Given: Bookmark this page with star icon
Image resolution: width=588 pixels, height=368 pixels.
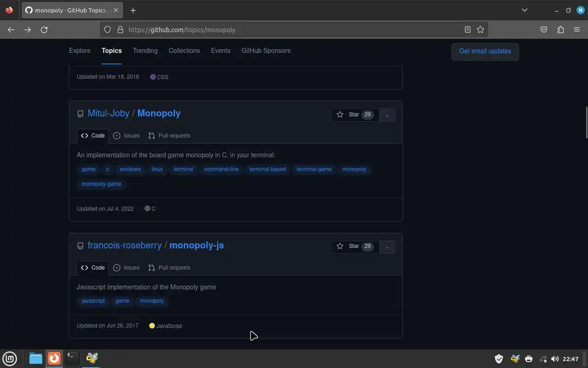Looking at the screenshot, I should tap(481, 29).
